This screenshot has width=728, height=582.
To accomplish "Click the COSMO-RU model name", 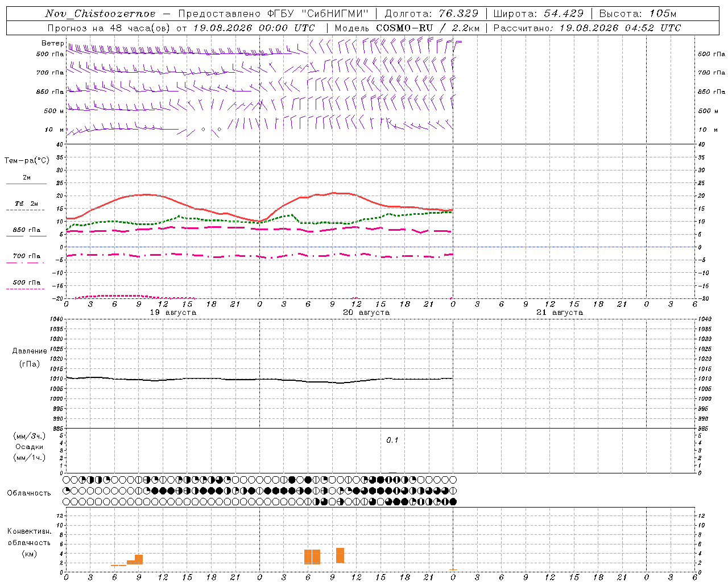I will (404, 28).
